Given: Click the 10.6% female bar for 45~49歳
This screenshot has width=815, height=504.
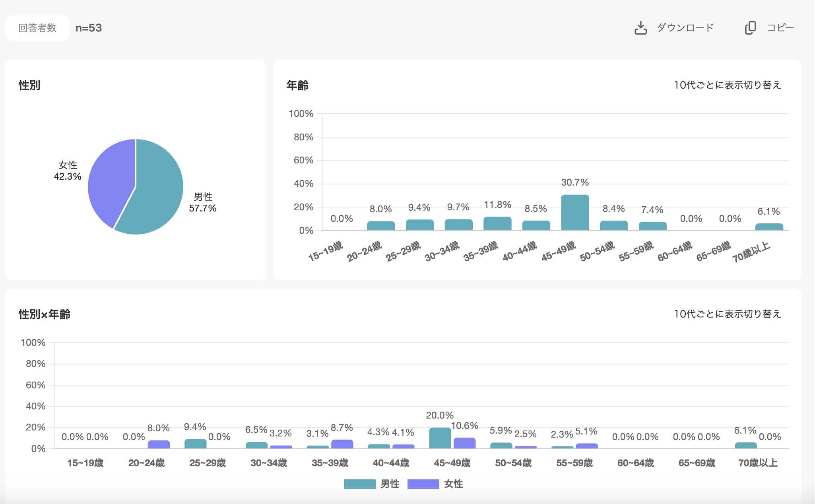Looking at the screenshot, I should point(464,443).
